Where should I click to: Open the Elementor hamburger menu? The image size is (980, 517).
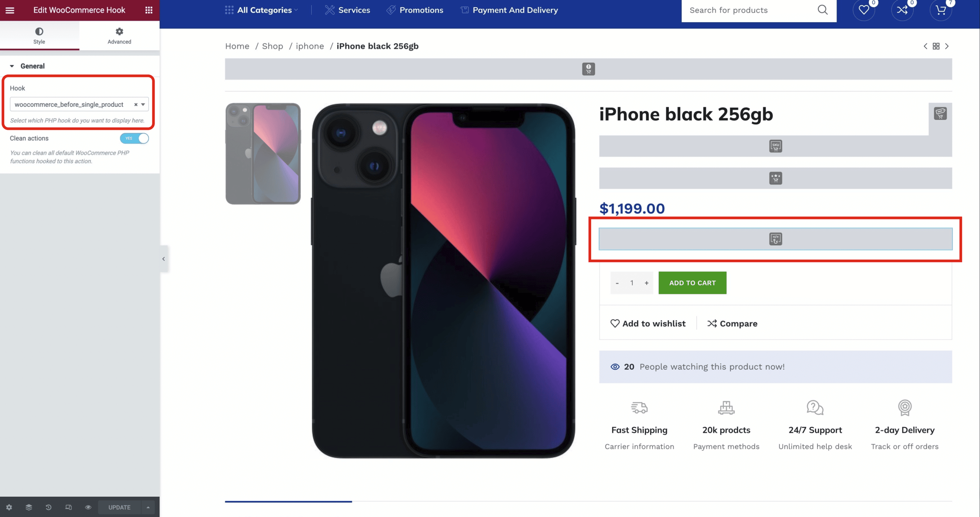pos(10,10)
